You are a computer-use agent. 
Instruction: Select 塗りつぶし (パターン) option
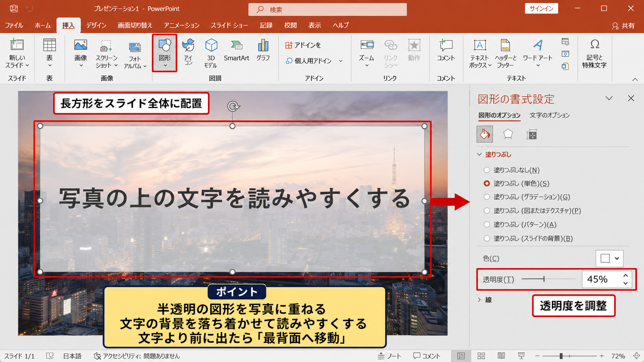click(x=520, y=225)
